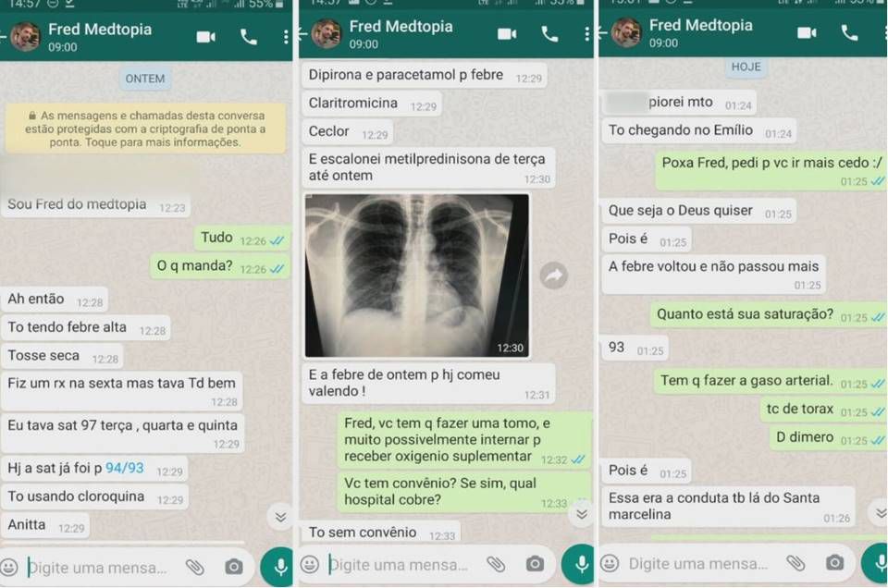This screenshot has height=588, width=888.
Task: Tap video call icon in middle chat
Action: tap(507, 34)
